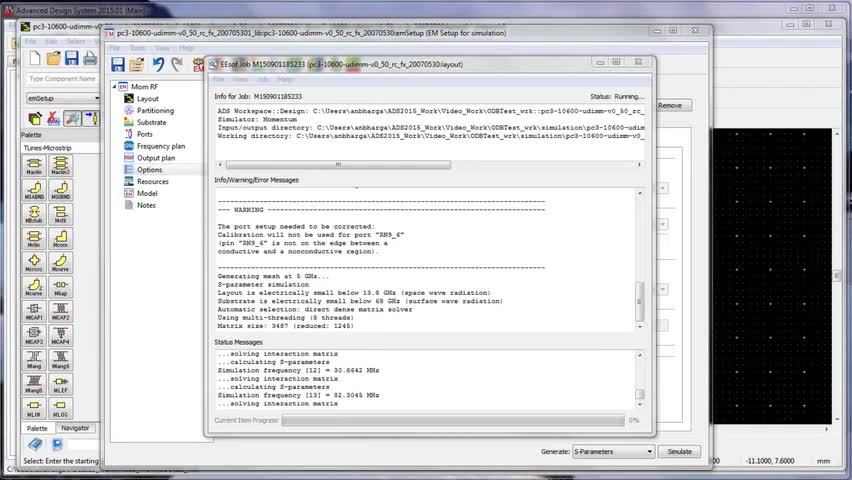Switch to the Navigator tab

[75, 428]
